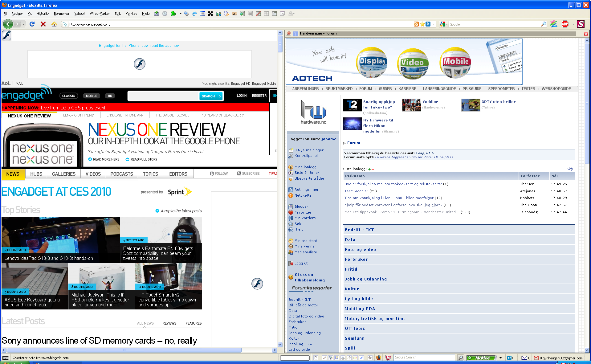
Task: Click the blue info icon in address bar
Action: [x=428, y=24]
